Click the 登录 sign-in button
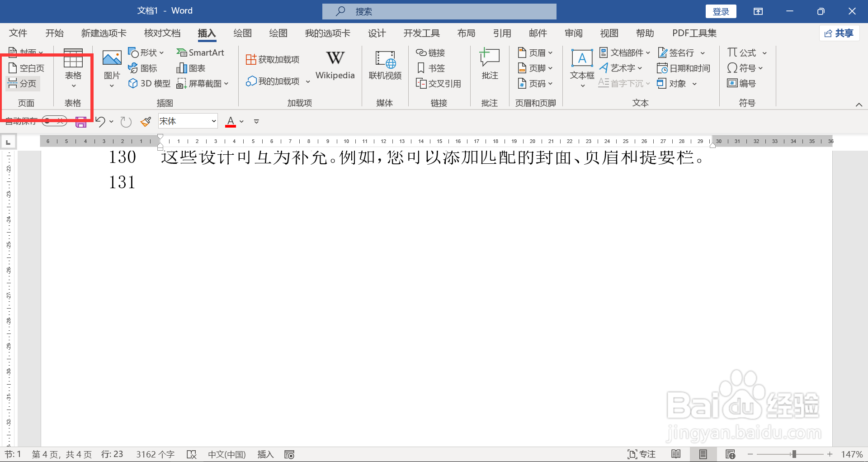This screenshot has width=868, height=462. [721, 11]
